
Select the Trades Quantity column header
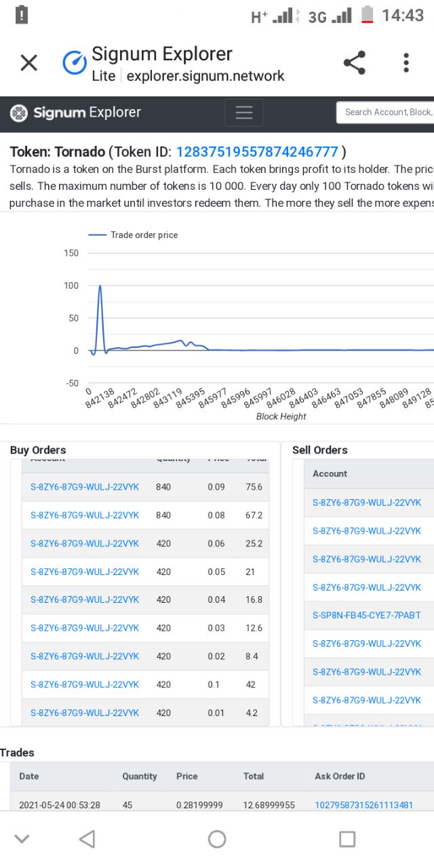140,776
